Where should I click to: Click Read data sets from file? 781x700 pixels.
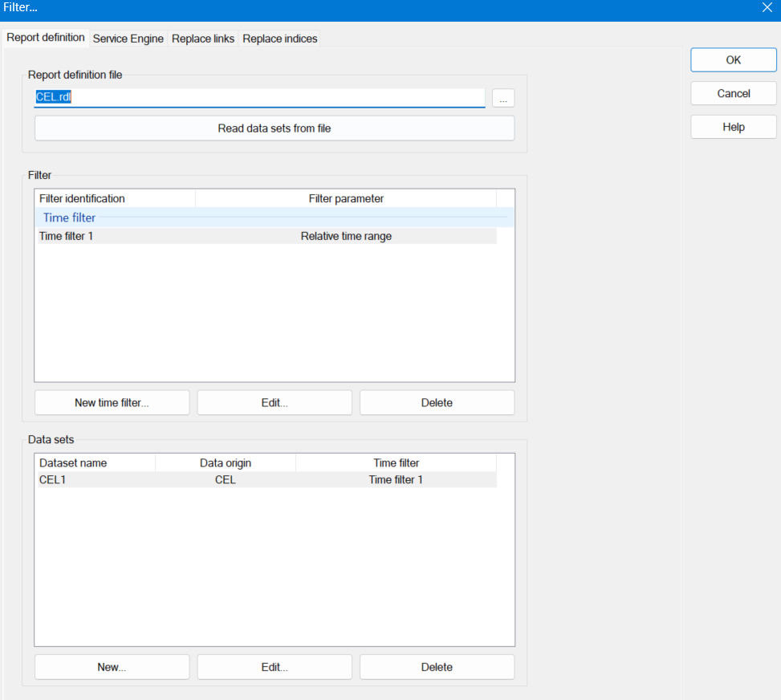coord(275,128)
